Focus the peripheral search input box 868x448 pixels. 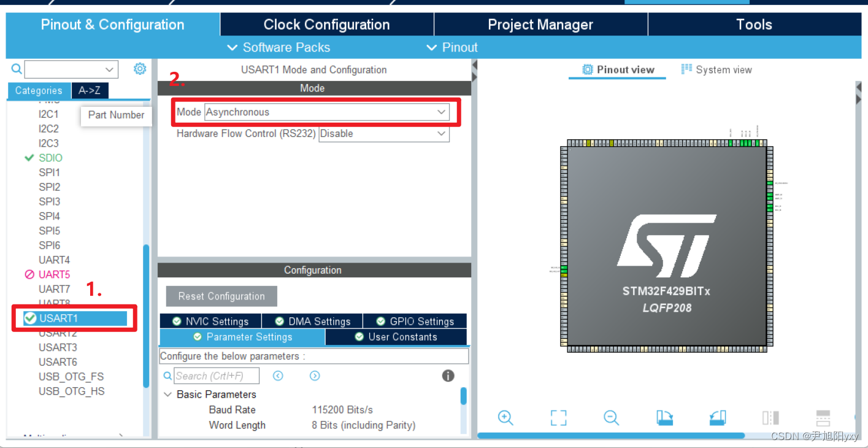pos(64,69)
